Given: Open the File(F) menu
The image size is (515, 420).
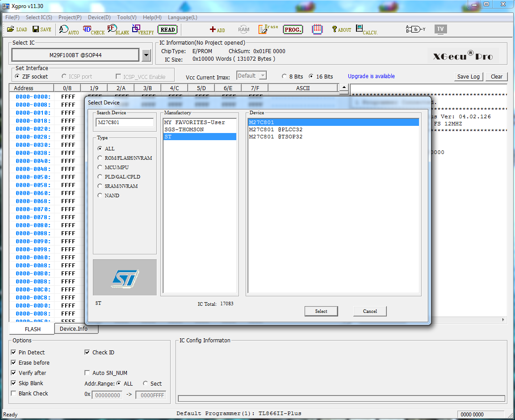Looking at the screenshot, I should (13, 17).
